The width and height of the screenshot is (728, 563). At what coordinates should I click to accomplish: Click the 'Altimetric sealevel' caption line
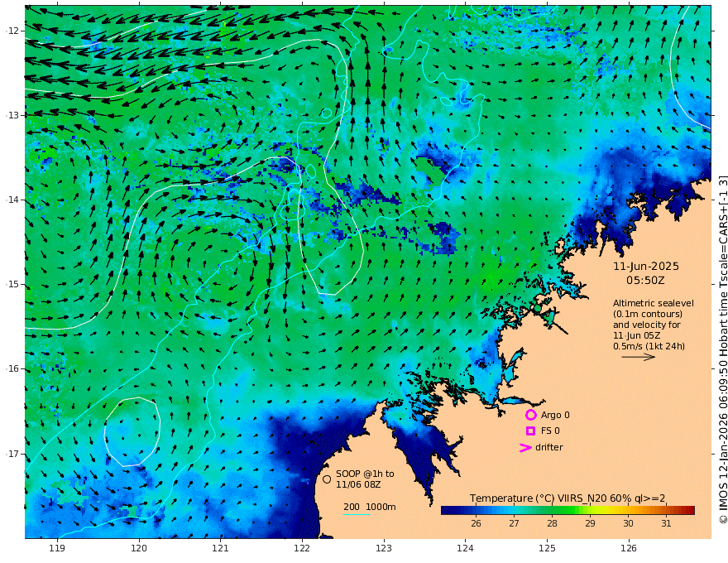(654, 303)
